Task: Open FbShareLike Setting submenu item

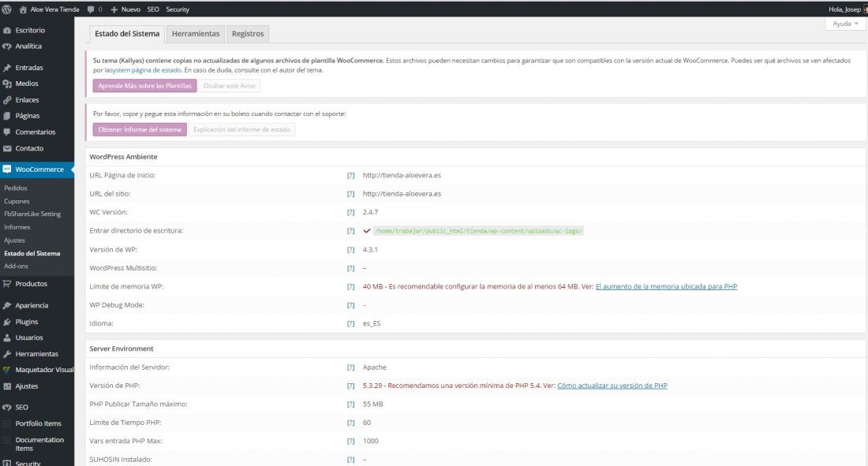Action: (32, 214)
